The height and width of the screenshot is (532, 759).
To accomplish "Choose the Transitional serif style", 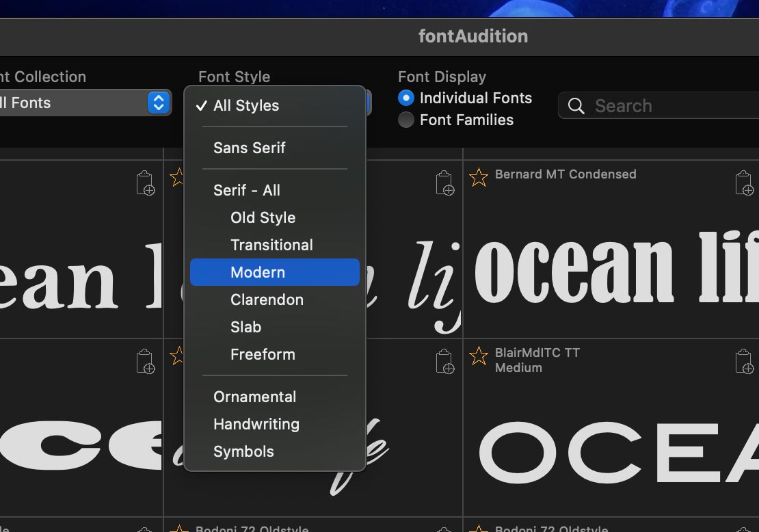I will (274, 245).
